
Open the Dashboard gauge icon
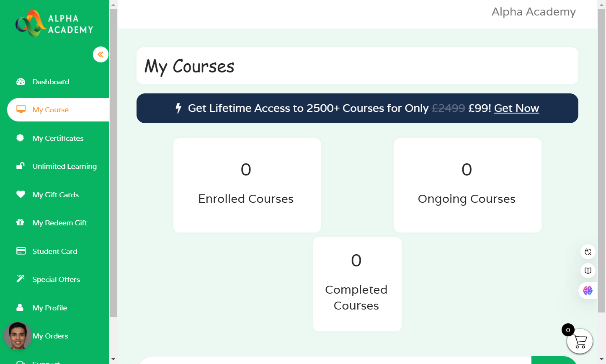pos(21,82)
